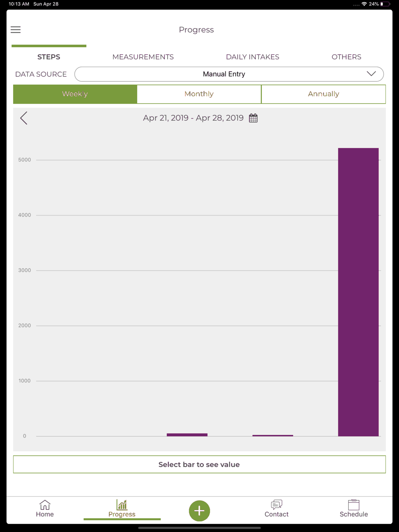Switch chart to Annually view
Screen dimensions: 399x532
pos(324,94)
